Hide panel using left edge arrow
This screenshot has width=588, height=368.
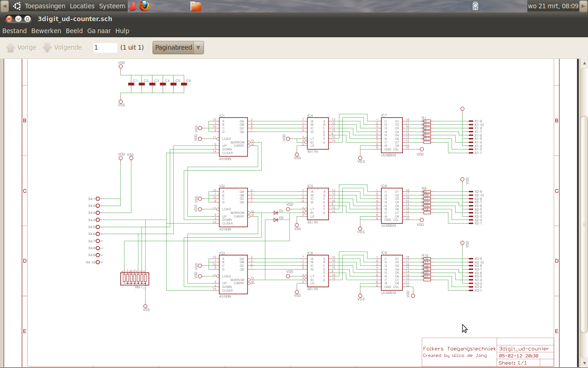point(4,6)
